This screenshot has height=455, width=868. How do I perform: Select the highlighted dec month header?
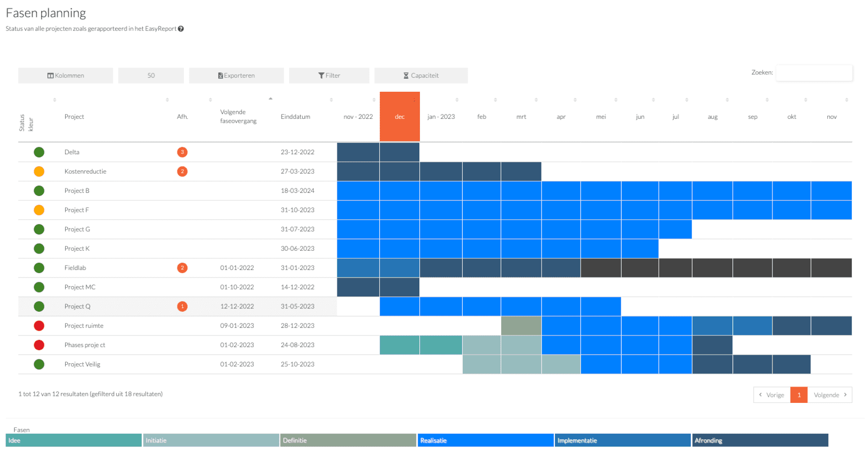tap(400, 117)
